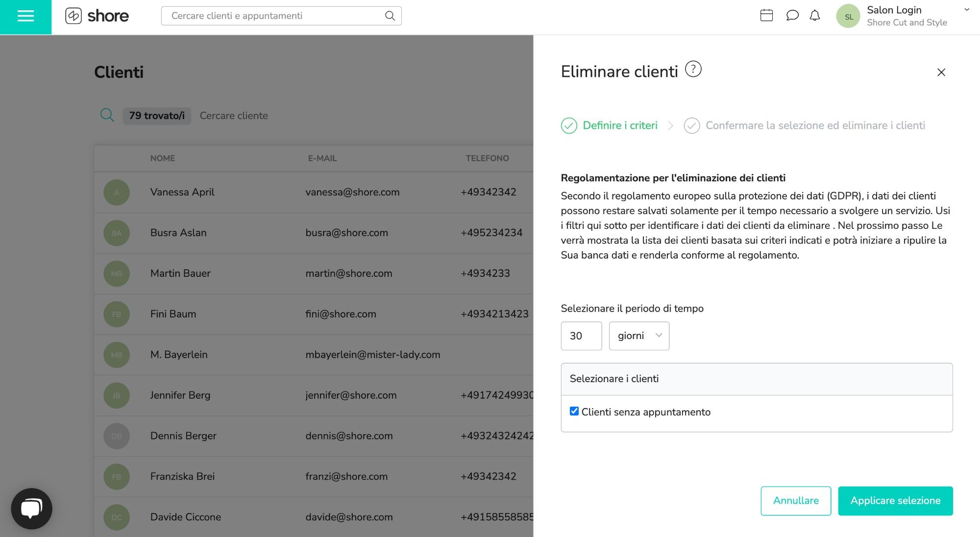Expand the Salon Login account menu

[x=966, y=10]
